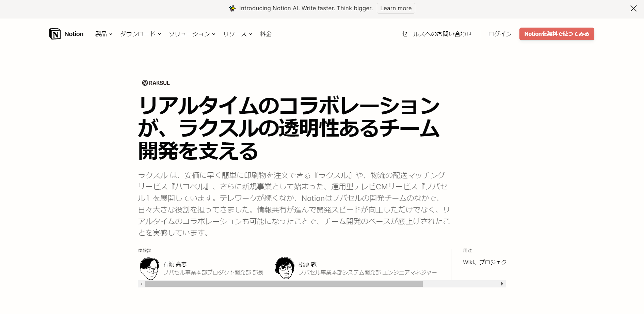This screenshot has height=314, width=644.
Task: Click the scrollbar left arrow
Action: click(x=142, y=284)
